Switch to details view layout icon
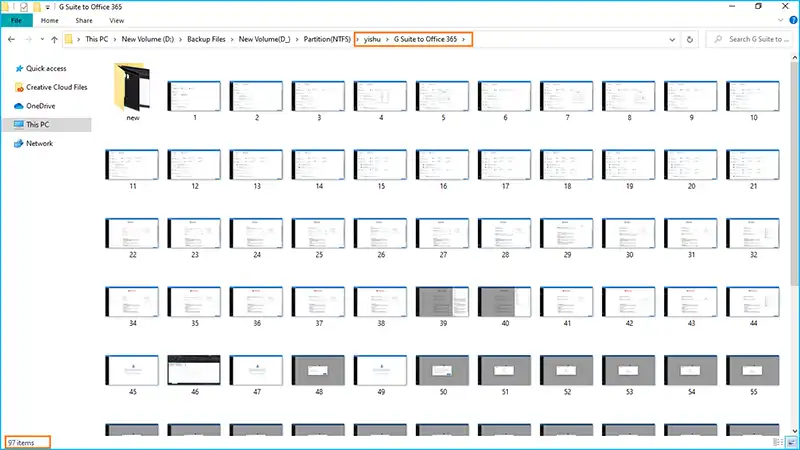The image size is (800, 450). coord(778,442)
